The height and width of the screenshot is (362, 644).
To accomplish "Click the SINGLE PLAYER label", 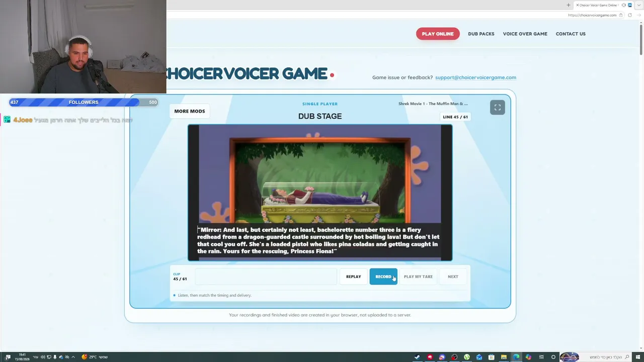I will 320,104.
